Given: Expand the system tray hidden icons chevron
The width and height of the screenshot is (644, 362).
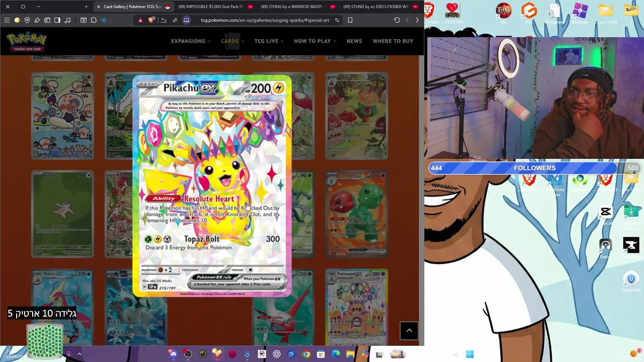Looking at the screenshot, I should pos(79,354).
